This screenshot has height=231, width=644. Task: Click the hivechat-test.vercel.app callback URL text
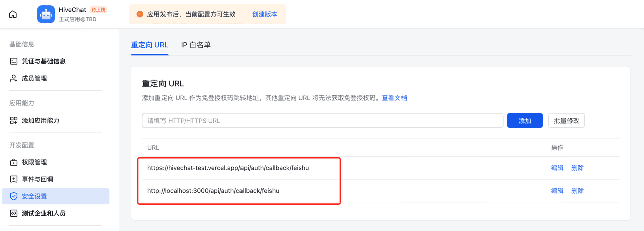[228, 168]
